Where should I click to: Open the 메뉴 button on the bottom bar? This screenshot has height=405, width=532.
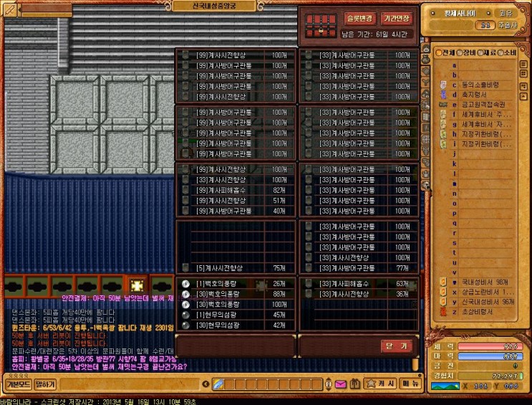pos(410,384)
